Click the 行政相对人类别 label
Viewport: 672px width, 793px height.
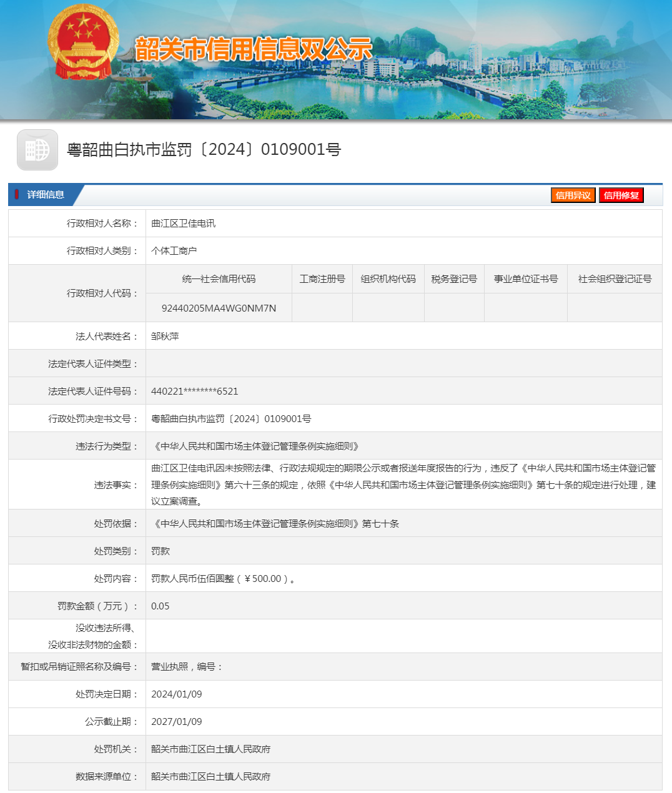[x=102, y=251]
